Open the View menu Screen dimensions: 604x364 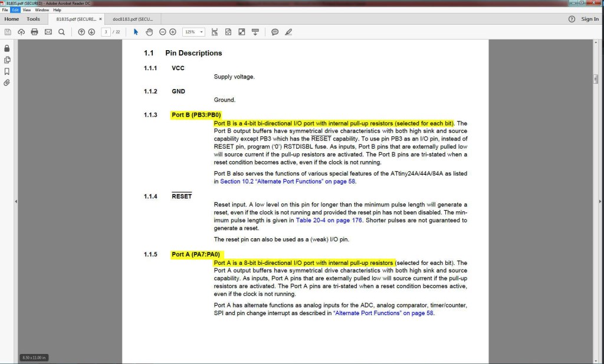pos(27,10)
